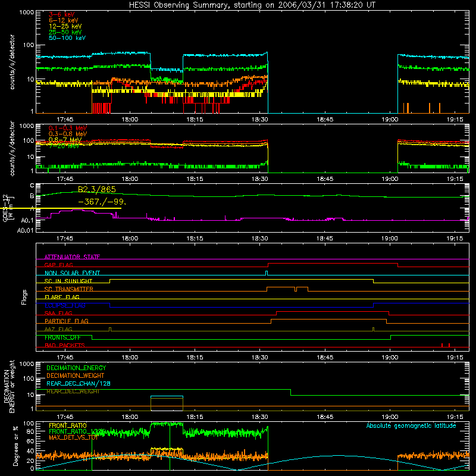Image resolution: width=476 pixels, height=476 pixels.
Task: Click the HESSI Observing Summary title
Action: [252, 5]
